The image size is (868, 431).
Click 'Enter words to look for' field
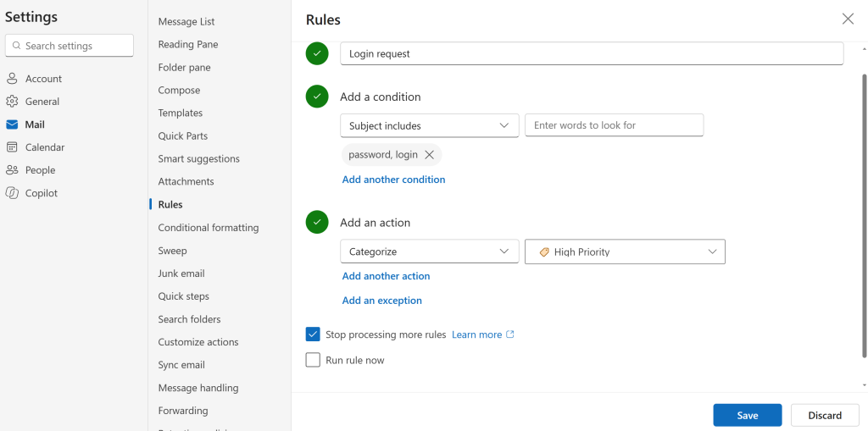614,125
